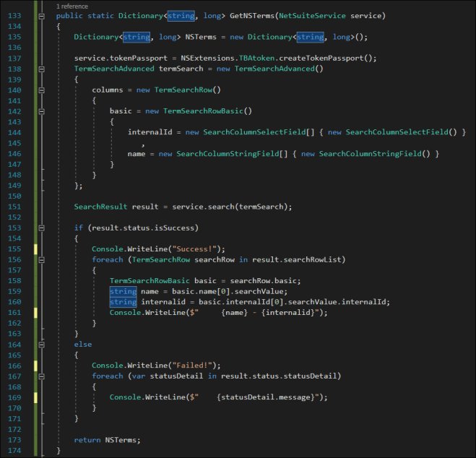
Task: Click the highlighted string keyword on line 160
Action: [x=123, y=302]
